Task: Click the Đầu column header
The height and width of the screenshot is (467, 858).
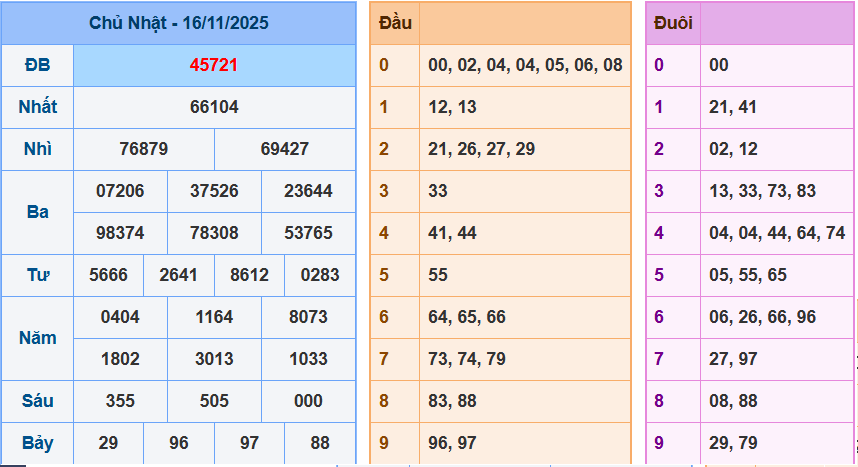Action: tap(395, 23)
